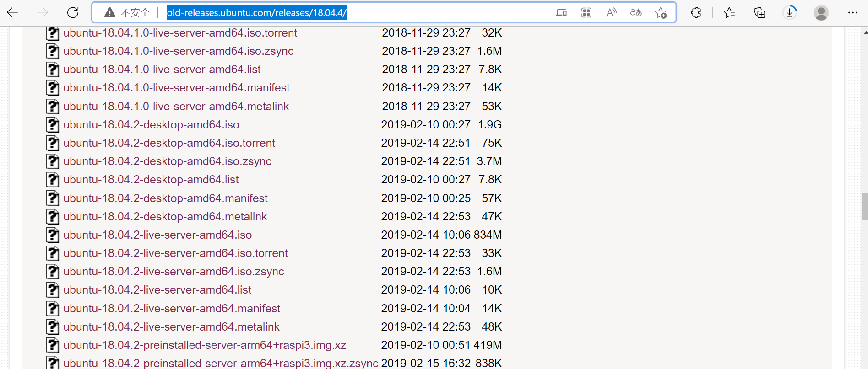This screenshot has height=369, width=868.
Task: Download ubuntu-18.04.2-live-server-amd64.iso.torrent
Action: click(176, 253)
